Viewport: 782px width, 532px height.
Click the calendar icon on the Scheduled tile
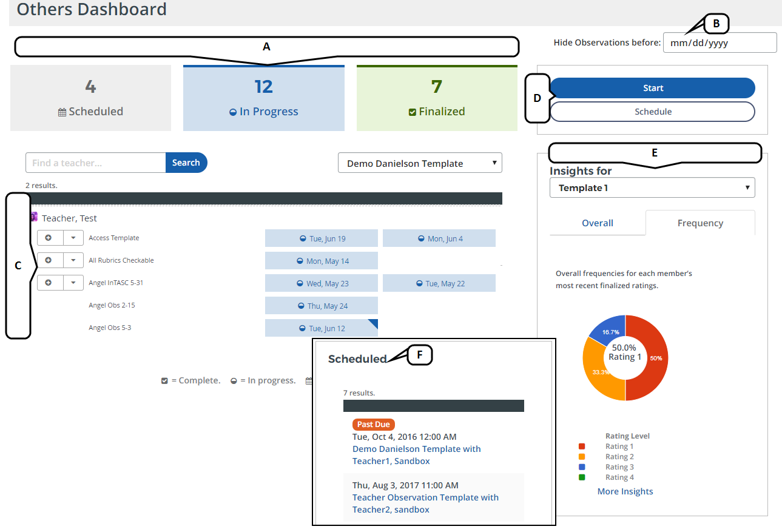click(x=62, y=112)
